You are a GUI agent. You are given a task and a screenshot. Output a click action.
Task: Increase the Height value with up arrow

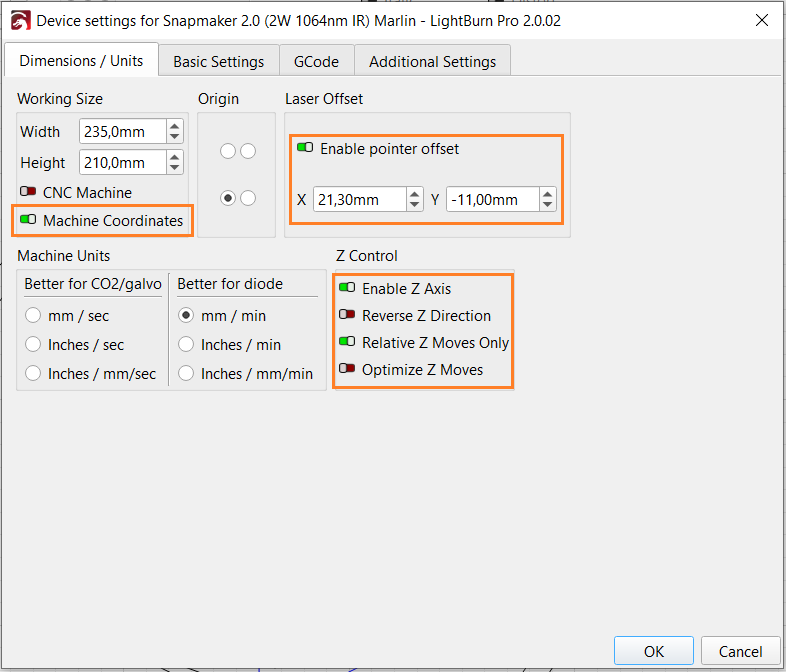click(x=174, y=157)
